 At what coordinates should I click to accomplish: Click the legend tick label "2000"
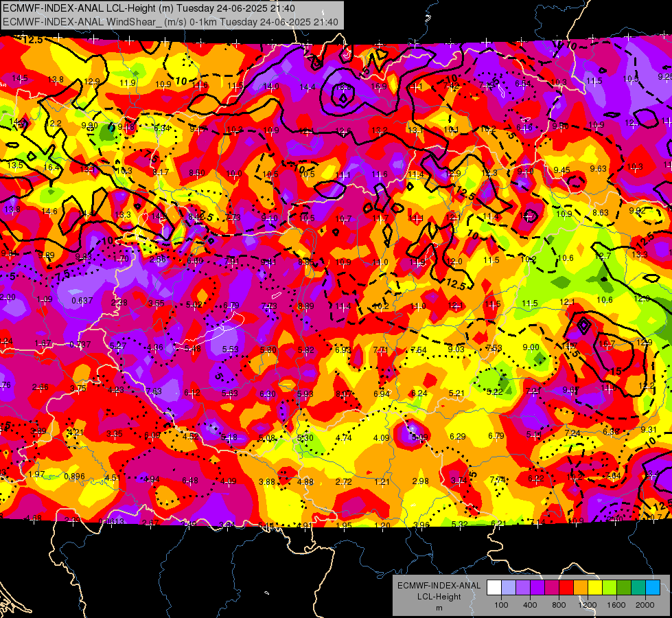645,605
